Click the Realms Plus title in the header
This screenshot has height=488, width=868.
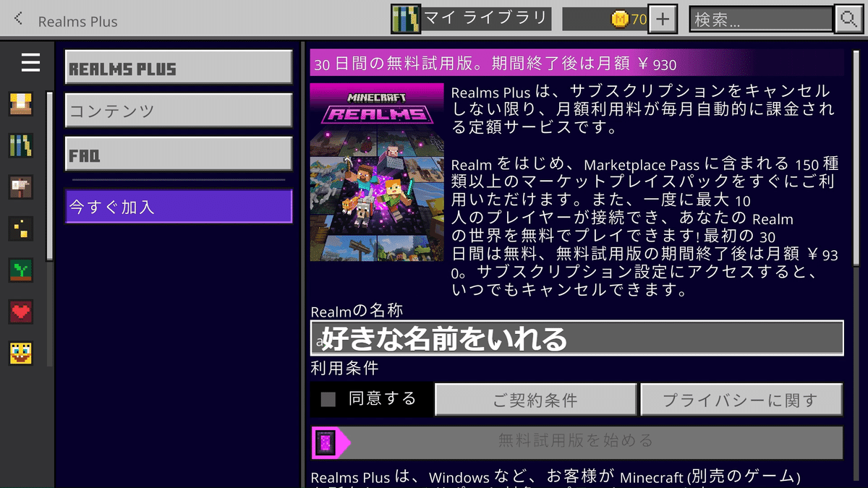tap(78, 21)
